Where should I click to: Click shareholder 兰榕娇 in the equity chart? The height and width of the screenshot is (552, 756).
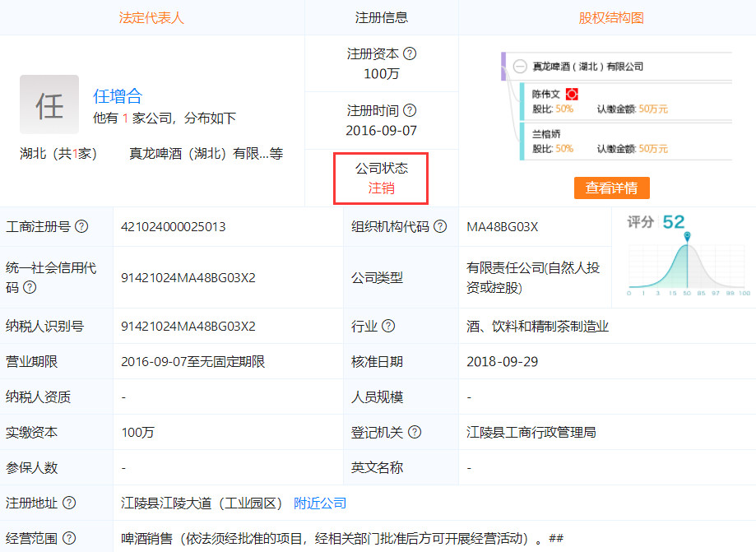tap(546, 134)
